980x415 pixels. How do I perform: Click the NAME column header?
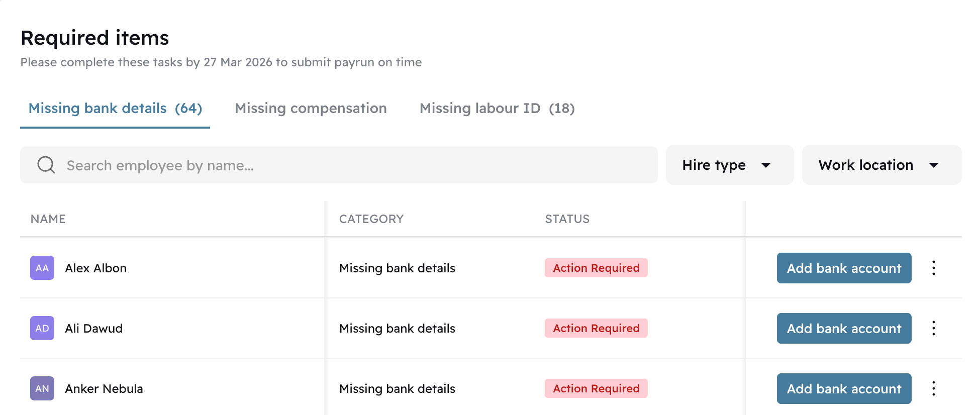[x=48, y=219]
